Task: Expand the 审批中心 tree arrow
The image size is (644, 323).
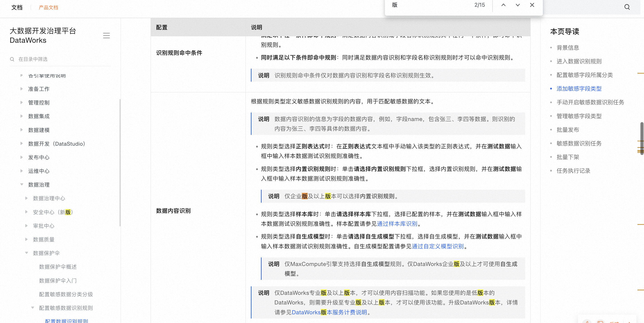Action: coord(26,226)
